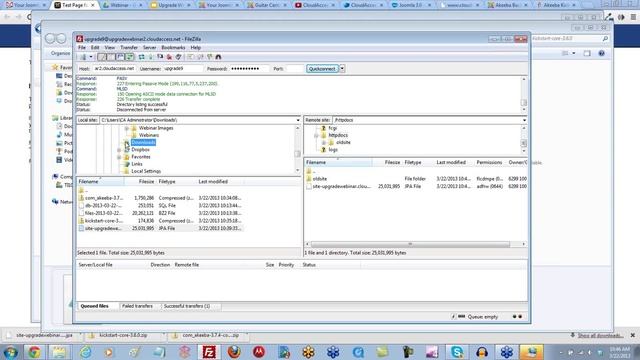
Task: Sort local files by Last modified column
Action: (220, 182)
